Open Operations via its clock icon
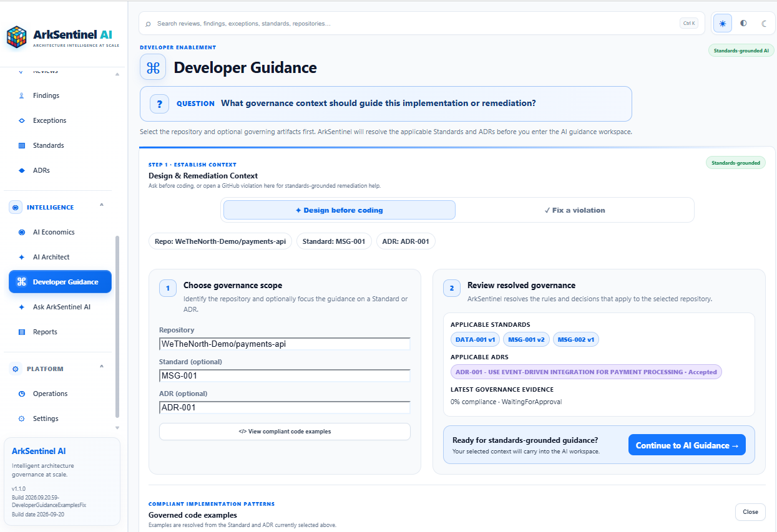Viewport: 777px width, 532px height. (21, 394)
